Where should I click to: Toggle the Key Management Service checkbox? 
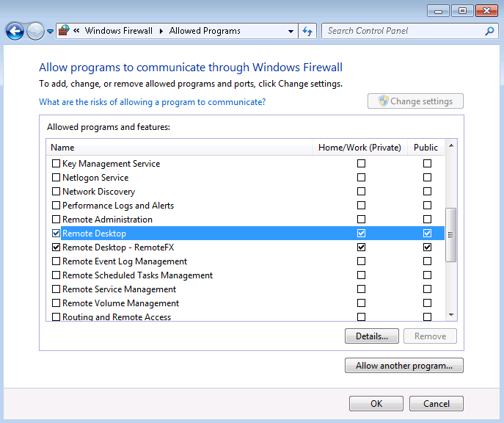click(x=56, y=164)
